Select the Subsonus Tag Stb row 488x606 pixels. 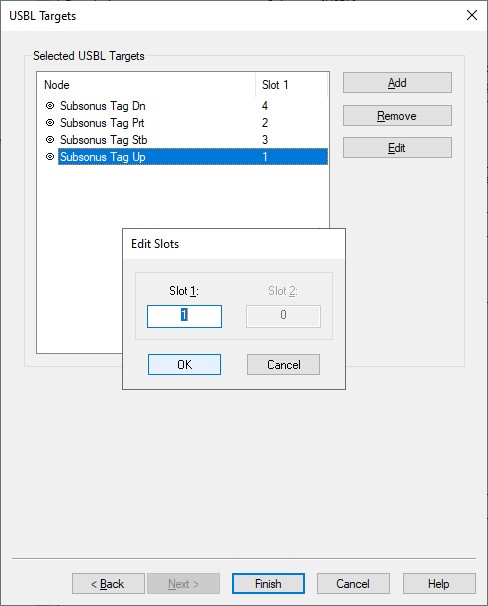183,140
